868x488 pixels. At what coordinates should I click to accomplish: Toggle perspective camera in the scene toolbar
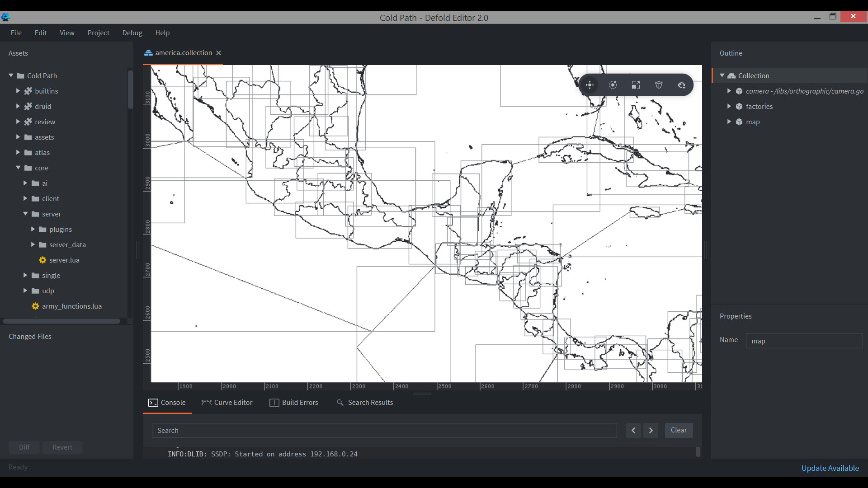click(659, 85)
